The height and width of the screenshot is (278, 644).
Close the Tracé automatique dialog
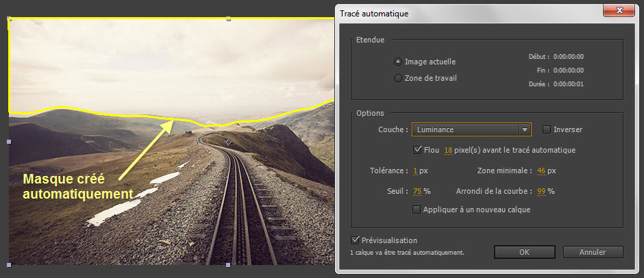tap(619, 10)
